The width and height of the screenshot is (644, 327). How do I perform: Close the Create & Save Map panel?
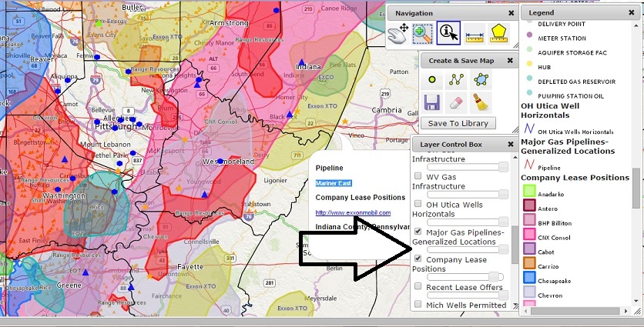pyautogui.click(x=510, y=60)
